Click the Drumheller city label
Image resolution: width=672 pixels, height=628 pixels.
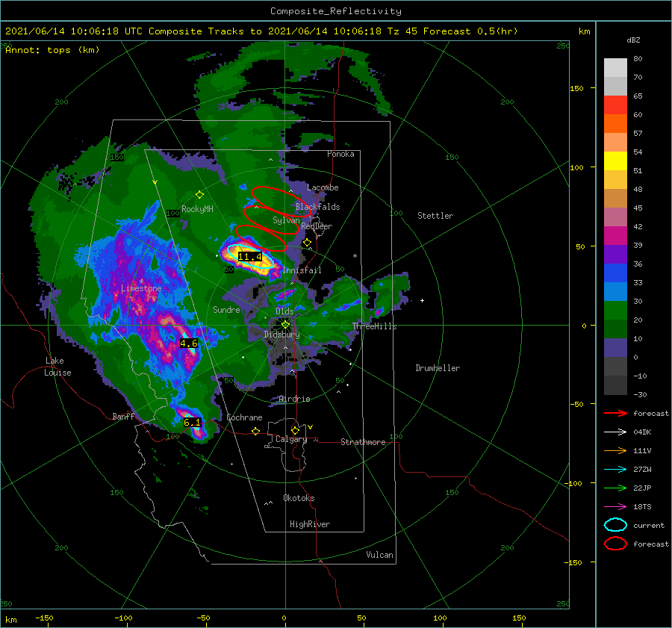(438, 368)
